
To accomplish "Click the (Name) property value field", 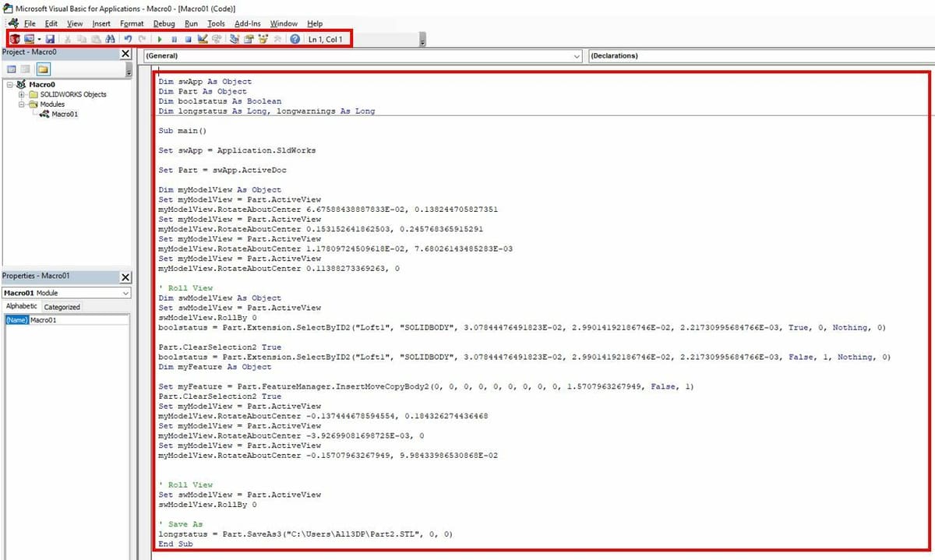I will coord(78,320).
